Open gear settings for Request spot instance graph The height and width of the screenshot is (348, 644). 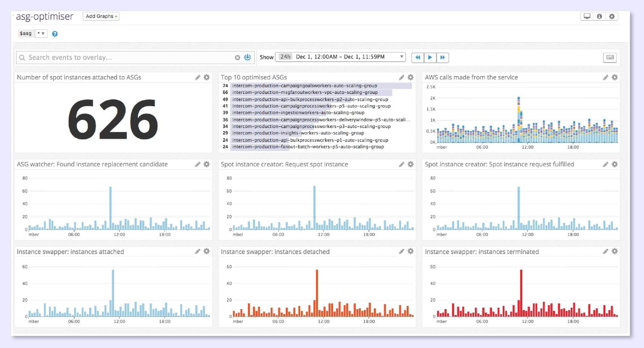(411, 164)
